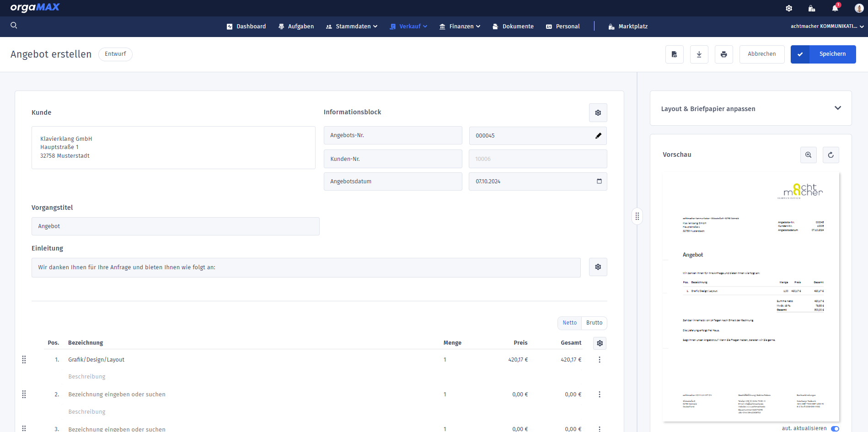Click the download icon button
The height and width of the screenshot is (432, 868).
[x=699, y=54]
